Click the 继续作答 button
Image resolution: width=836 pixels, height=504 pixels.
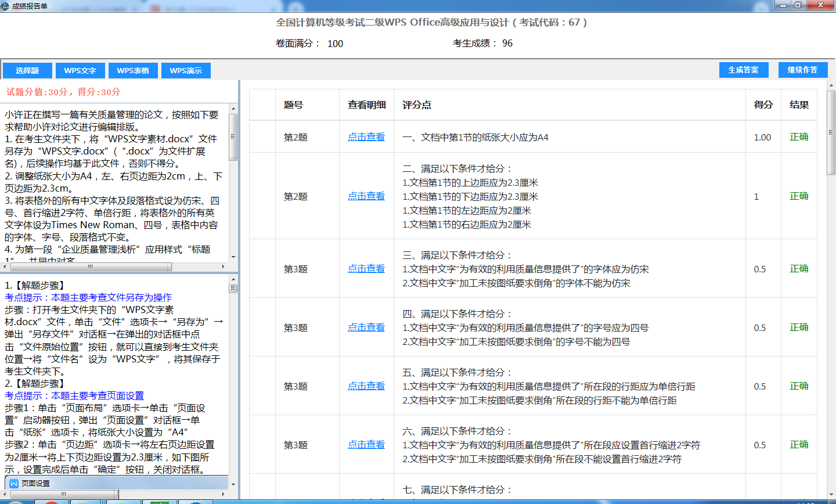tap(802, 70)
